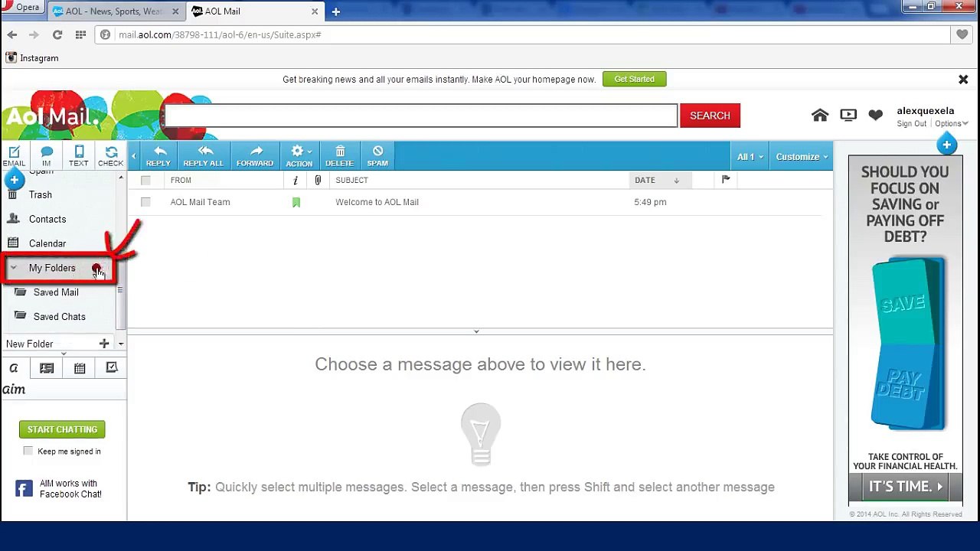Open the Options dropdown
The height and width of the screenshot is (551, 980).
pyautogui.click(x=951, y=124)
